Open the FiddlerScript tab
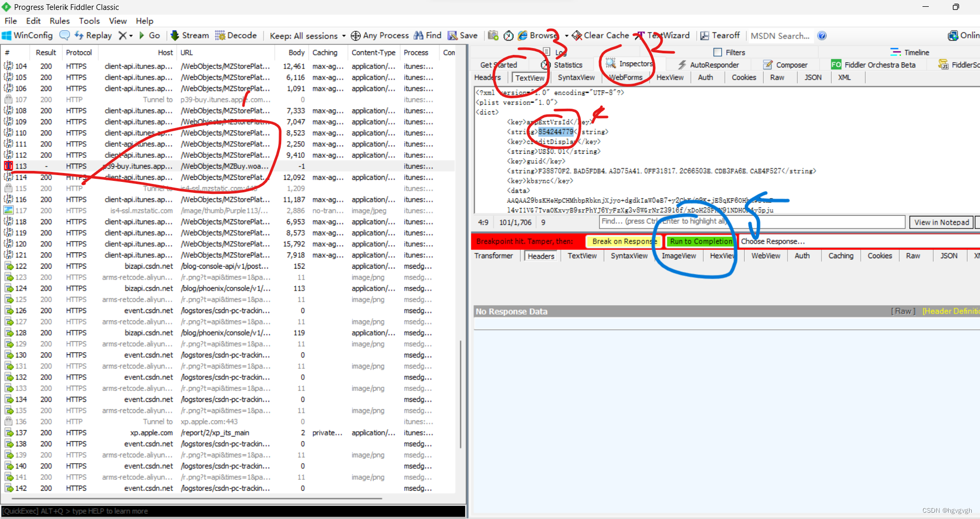 [x=959, y=65]
